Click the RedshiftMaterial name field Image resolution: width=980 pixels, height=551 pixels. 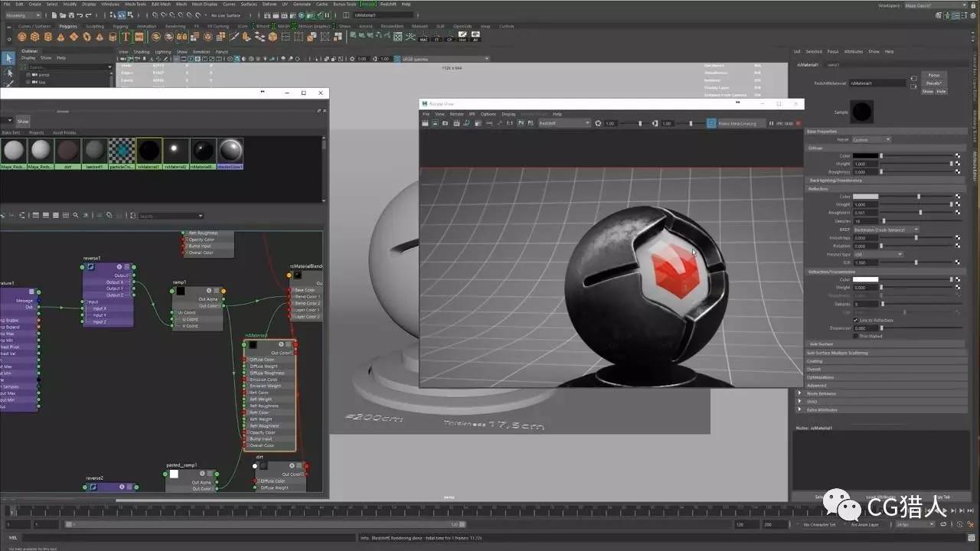point(877,83)
